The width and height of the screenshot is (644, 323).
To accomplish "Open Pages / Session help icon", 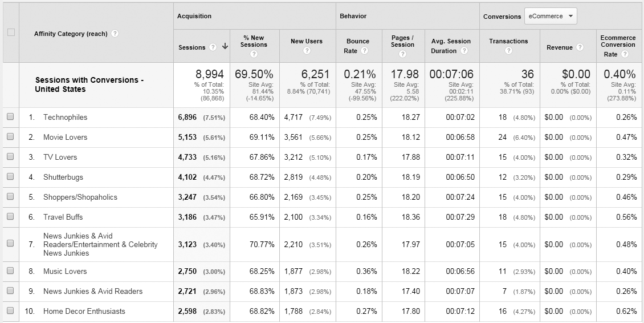I will tap(402, 54).
